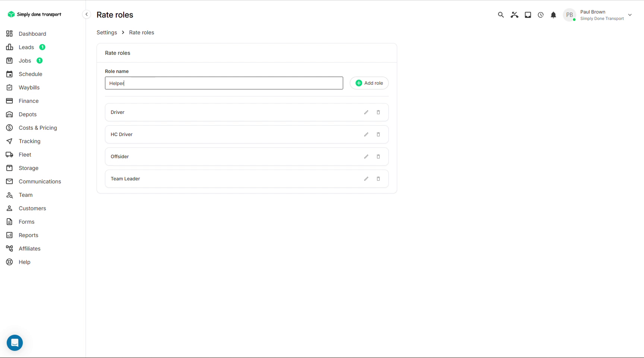Delete the Team Leader role
The image size is (644, 358).
tap(378, 179)
